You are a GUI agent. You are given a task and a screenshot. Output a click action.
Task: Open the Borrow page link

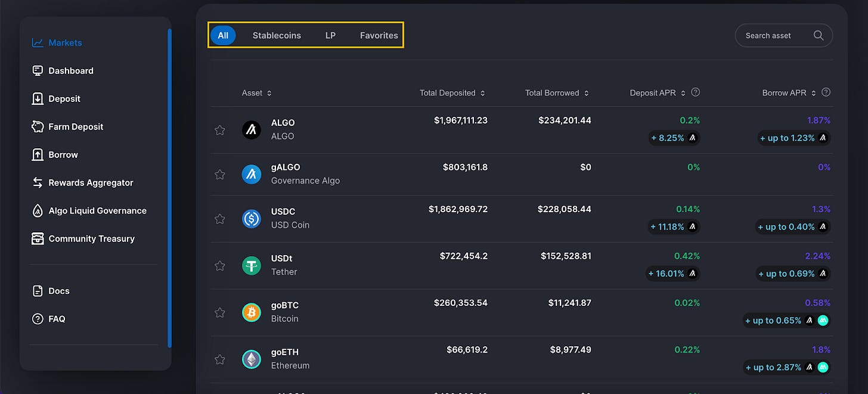pyautogui.click(x=63, y=155)
